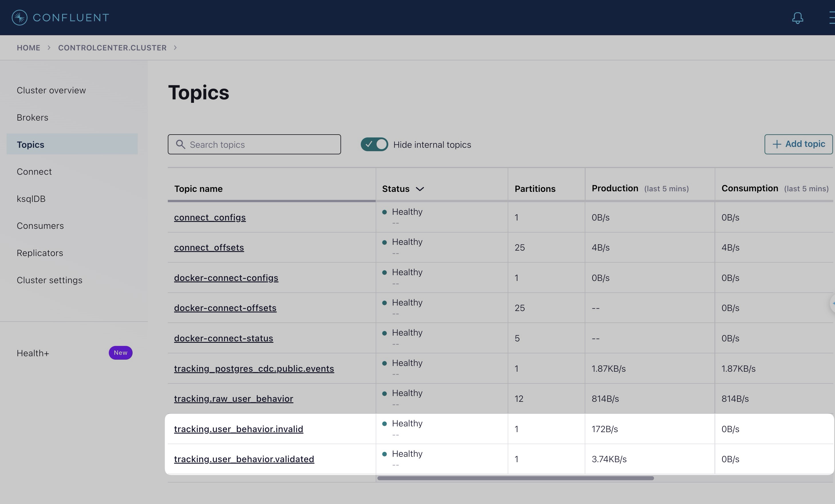Click the search magnifier icon
Screen dimensions: 835x504
coord(181,144)
